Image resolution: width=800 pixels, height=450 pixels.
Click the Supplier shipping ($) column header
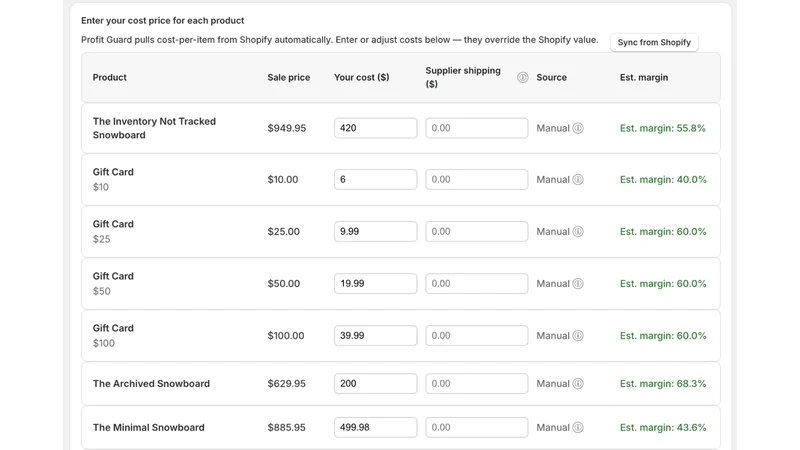tap(463, 77)
